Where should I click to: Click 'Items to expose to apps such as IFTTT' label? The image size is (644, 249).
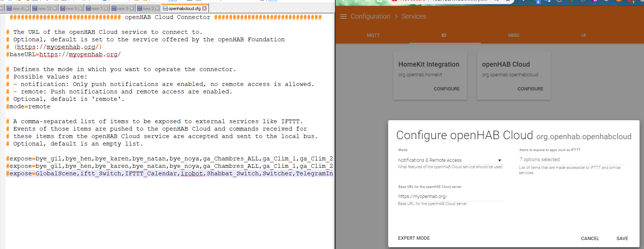click(550, 150)
